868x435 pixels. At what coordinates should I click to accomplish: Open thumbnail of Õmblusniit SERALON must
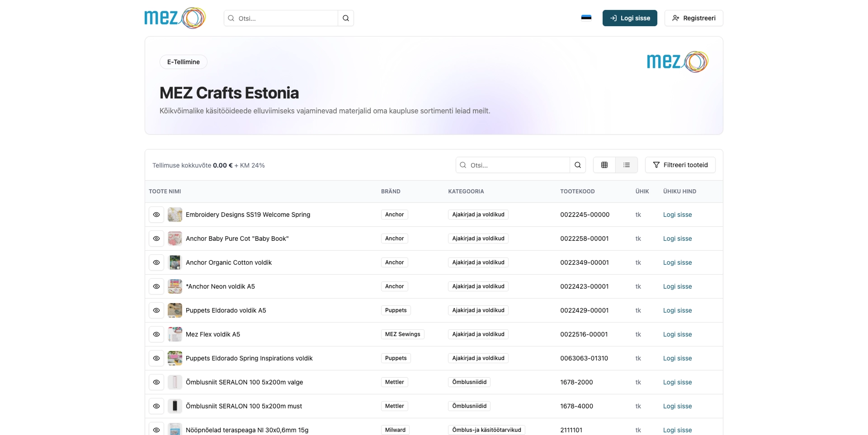(175, 406)
